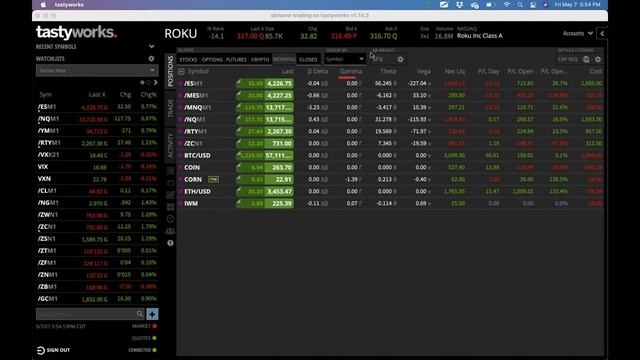This screenshot has width=640, height=360.
Task: Open the help question-mark icon in sidebar
Action: pyautogui.click(x=170, y=243)
